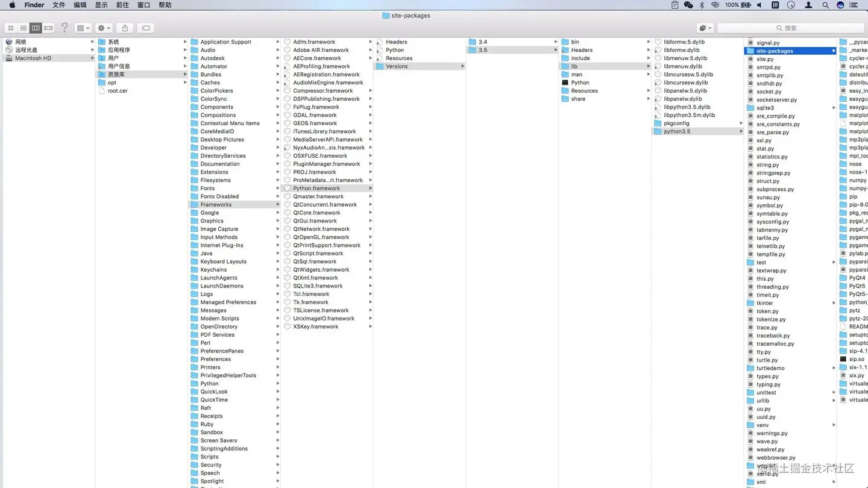Open the gear action menu
Image resolution: width=868 pixels, height=488 pixels.
[x=104, y=28]
